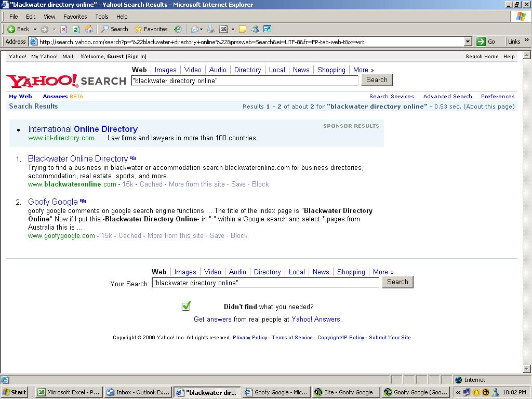The width and height of the screenshot is (532, 399).
Task: Click open-in-new-window icon beside Goofy Google
Action: [x=83, y=201]
